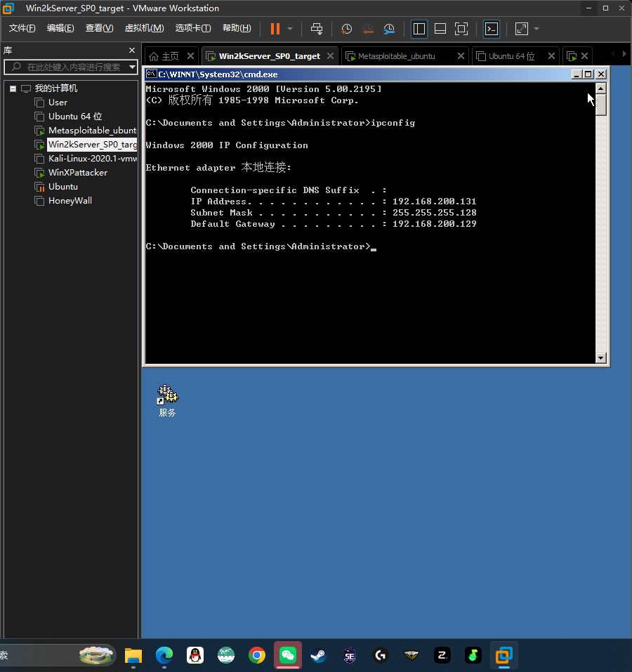This screenshot has width=632, height=672.
Task: Pause the running virtual machine
Action: click(x=275, y=29)
